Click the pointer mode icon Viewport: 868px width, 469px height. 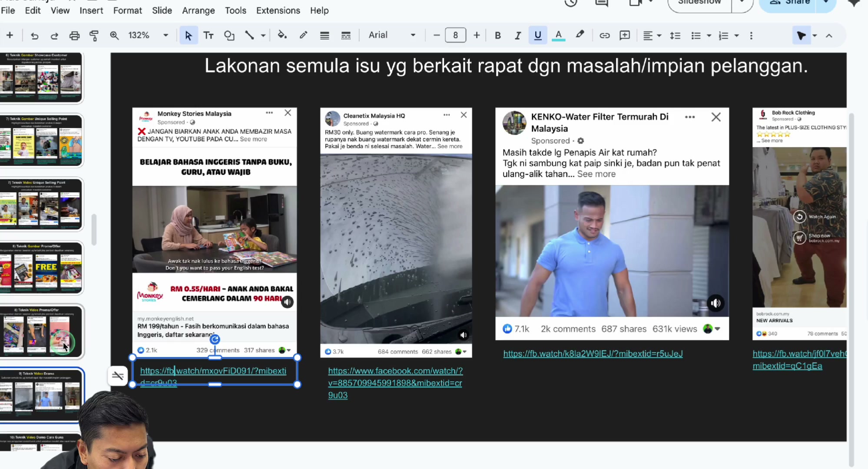point(801,36)
